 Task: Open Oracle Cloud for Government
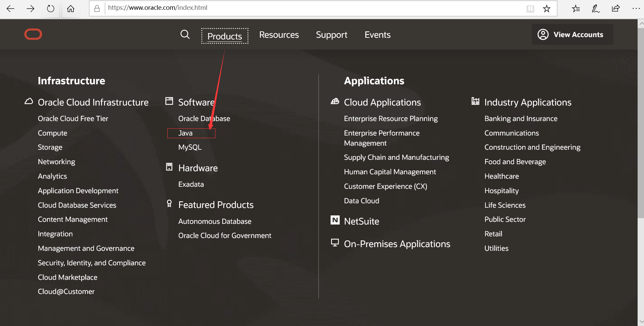[x=225, y=236]
